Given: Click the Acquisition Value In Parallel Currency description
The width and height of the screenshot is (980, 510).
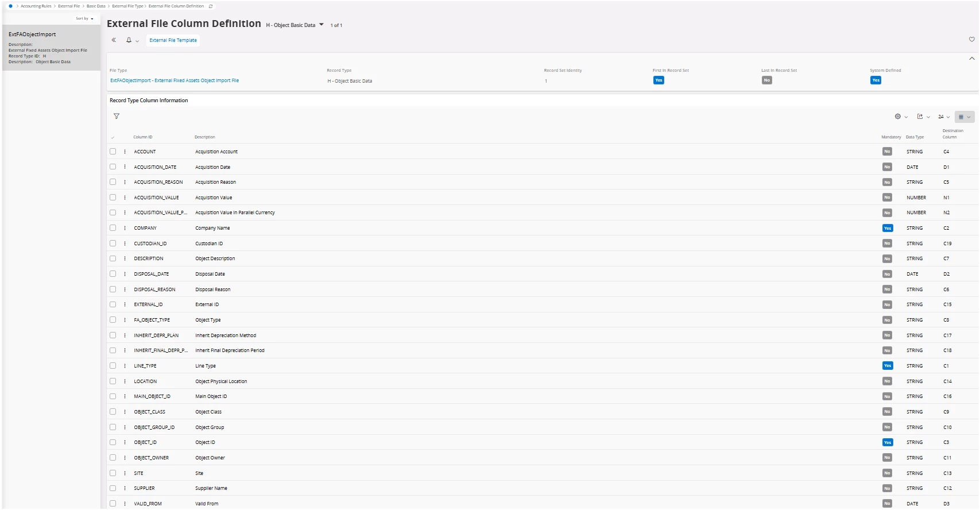Looking at the screenshot, I should pos(235,212).
